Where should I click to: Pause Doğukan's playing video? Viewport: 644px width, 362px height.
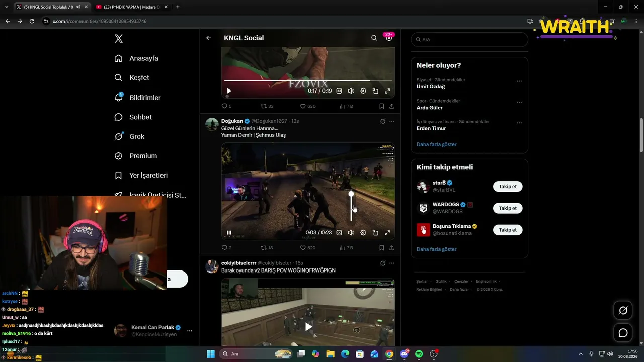pos(229,233)
